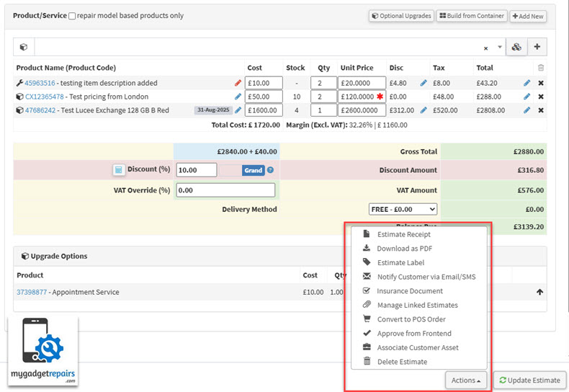
Task: Click the stacked cubes icon beside the product search
Action: (x=516, y=47)
